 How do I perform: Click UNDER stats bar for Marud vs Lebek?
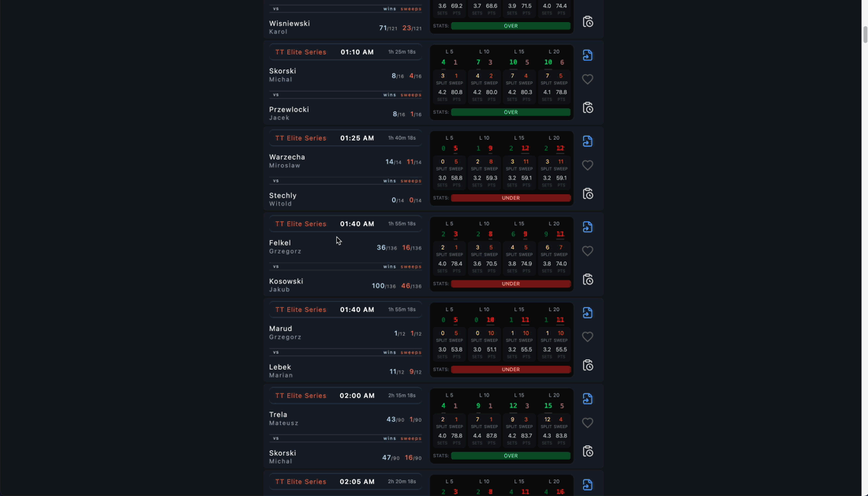511,370
